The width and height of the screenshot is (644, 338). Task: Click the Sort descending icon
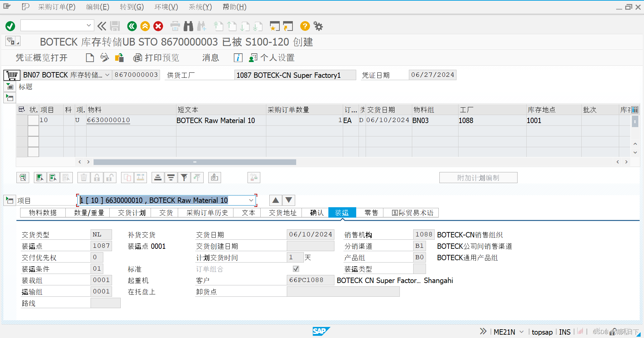click(x=171, y=177)
